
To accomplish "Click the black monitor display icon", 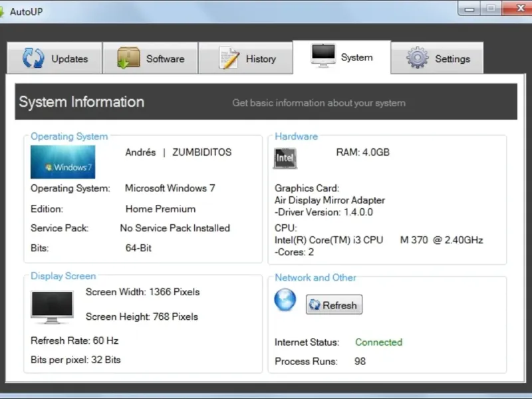I will tap(52, 306).
